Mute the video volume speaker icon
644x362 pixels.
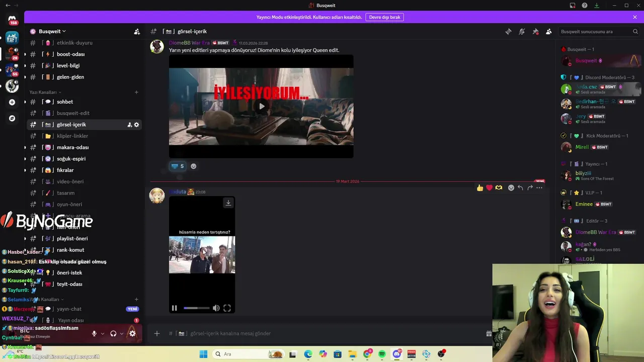pyautogui.click(x=216, y=308)
